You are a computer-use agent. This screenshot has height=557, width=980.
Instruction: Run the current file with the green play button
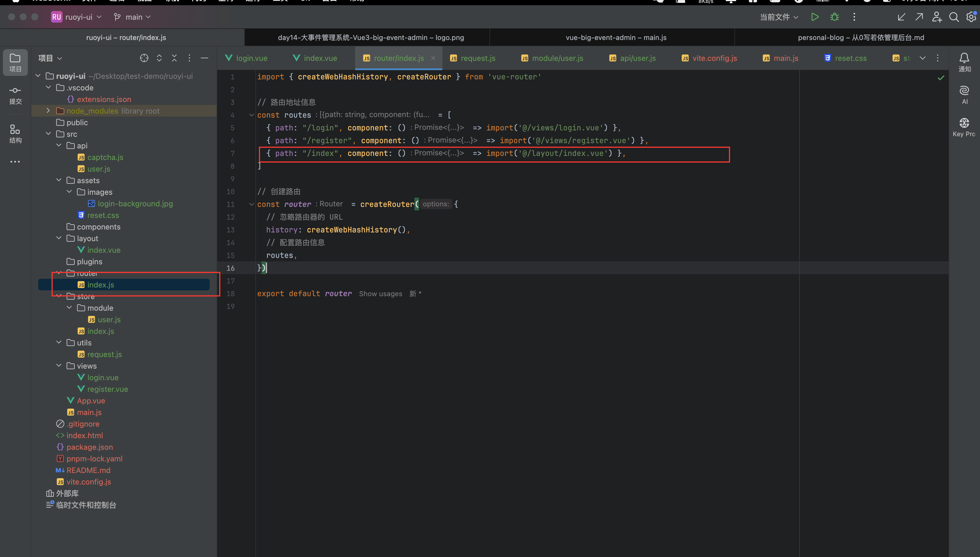[815, 17]
